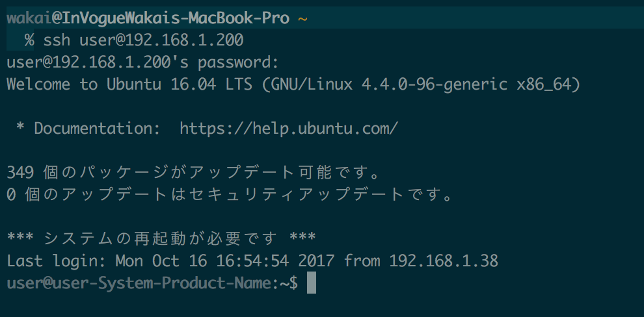Click the block cursor at the shell prompt
644x317 pixels.
(x=312, y=283)
